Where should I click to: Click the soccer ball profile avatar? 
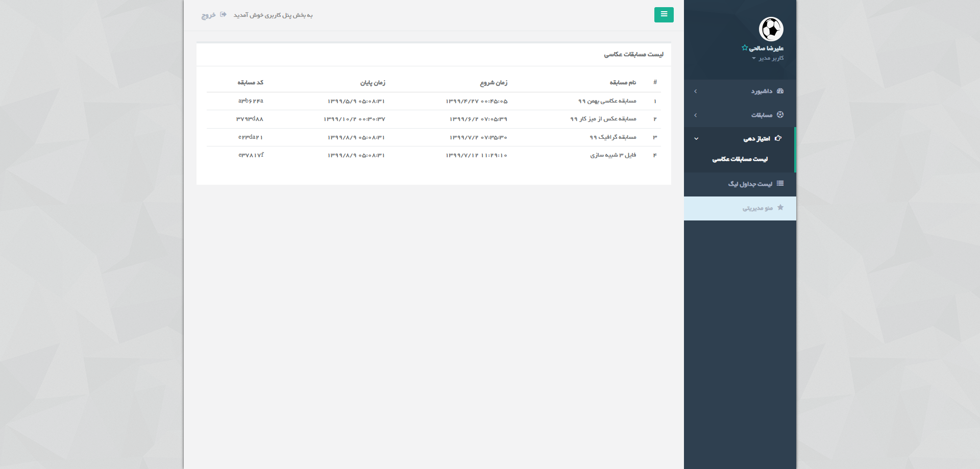tap(771, 29)
